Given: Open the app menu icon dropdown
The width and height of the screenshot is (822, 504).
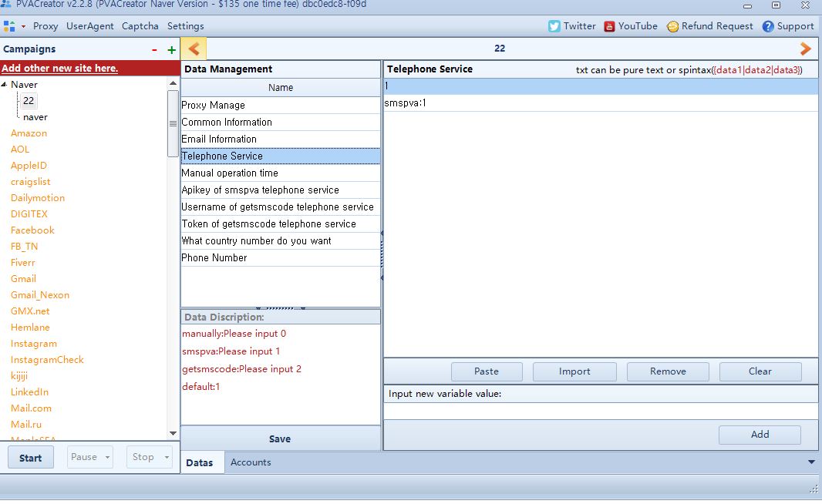Looking at the screenshot, I should [x=13, y=26].
